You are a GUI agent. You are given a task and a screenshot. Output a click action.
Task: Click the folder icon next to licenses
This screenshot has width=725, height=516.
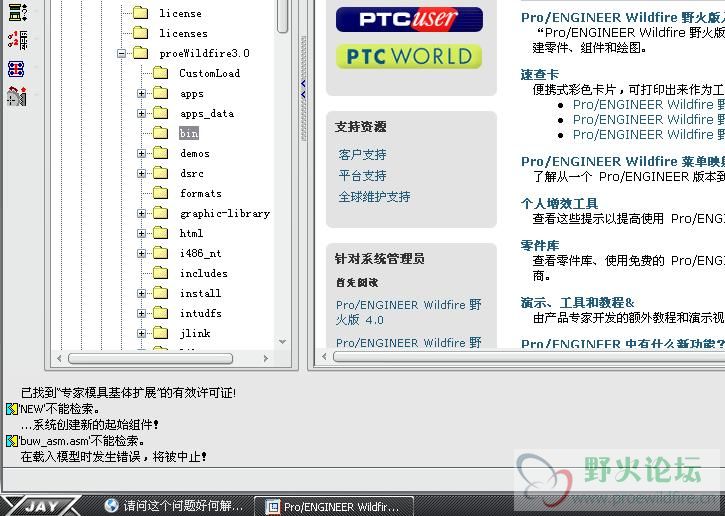(140, 33)
